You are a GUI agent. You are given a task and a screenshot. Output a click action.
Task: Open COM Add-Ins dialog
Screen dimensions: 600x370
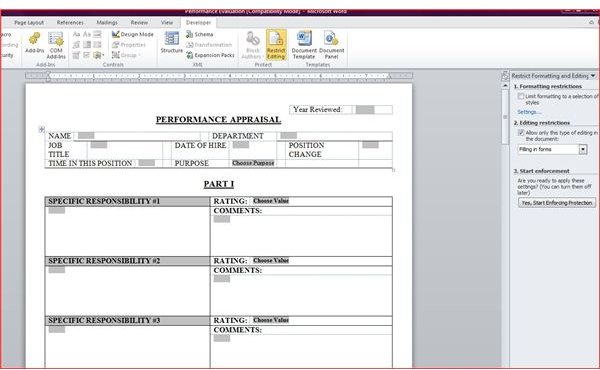[56, 45]
